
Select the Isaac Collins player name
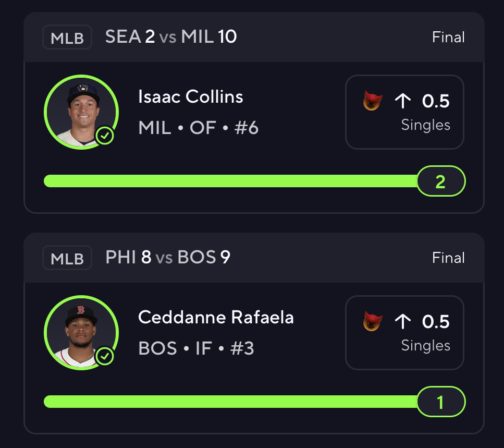click(x=191, y=96)
